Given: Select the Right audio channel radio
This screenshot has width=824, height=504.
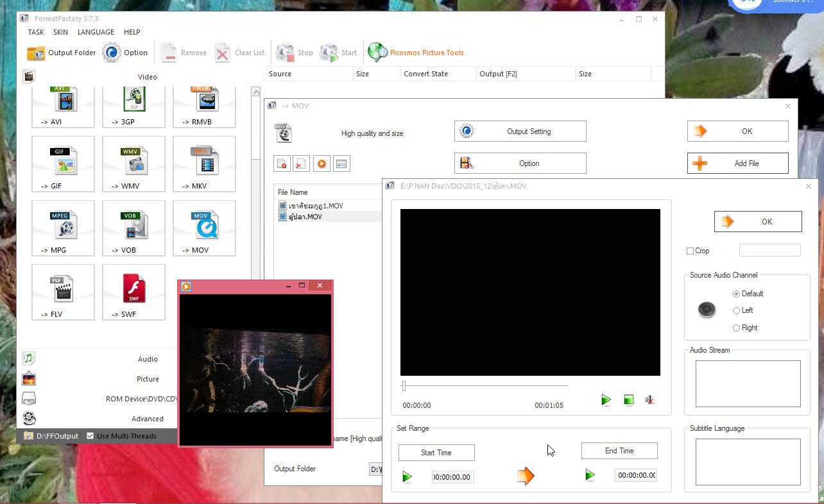Looking at the screenshot, I should 736,328.
